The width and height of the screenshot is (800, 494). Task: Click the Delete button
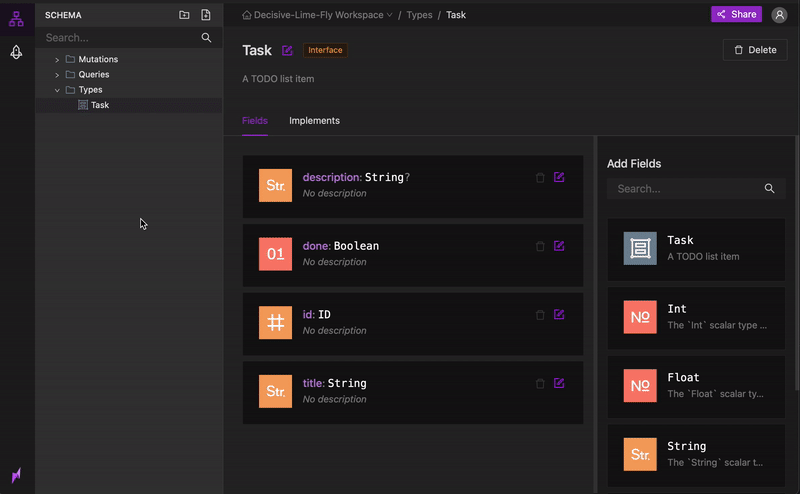coord(755,50)
